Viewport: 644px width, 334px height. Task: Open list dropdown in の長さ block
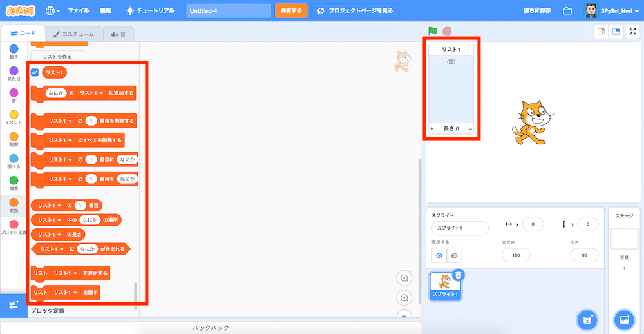[50, 235]
